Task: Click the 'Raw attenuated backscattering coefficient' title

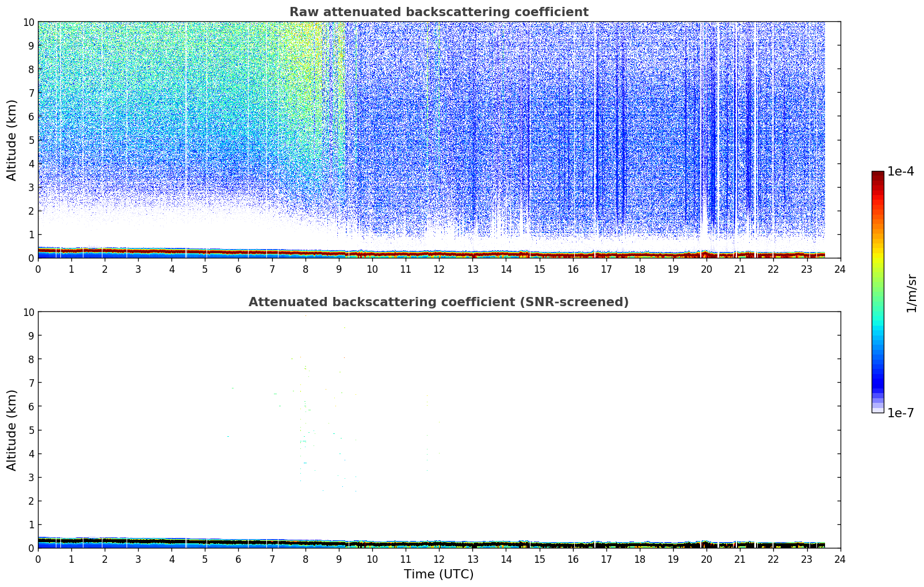Action: click(438, 12)
